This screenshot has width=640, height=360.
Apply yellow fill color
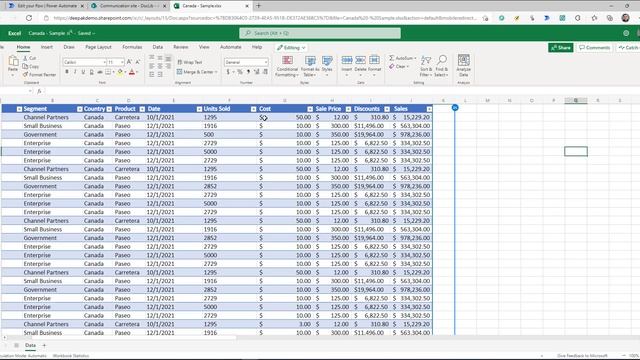pyautogui.click(x=120, y=72)
